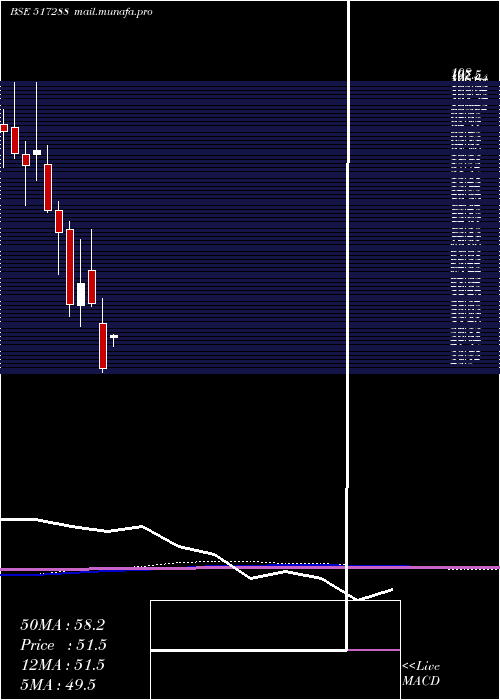Click the '<<Live MACD' label
This screenshot has height=700, width=500.
pos(421,674)
